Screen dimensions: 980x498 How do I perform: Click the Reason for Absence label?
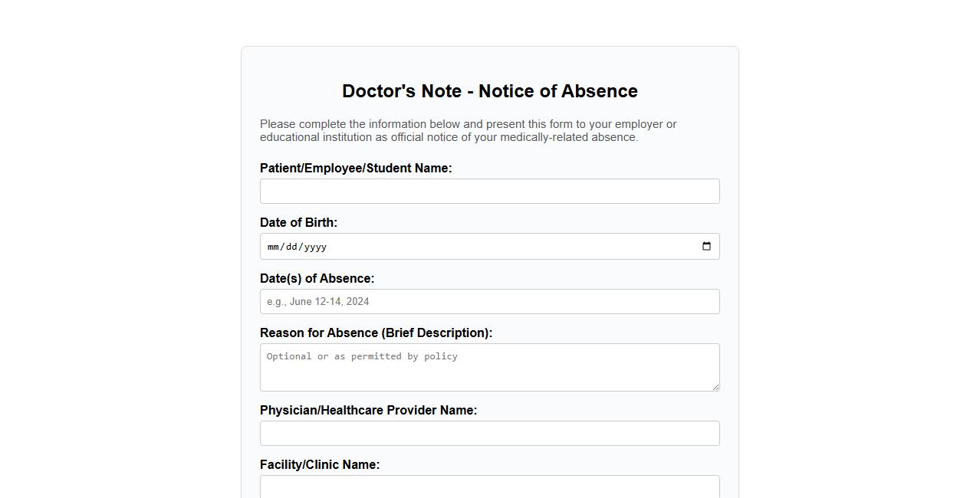[x=376, y=333]
